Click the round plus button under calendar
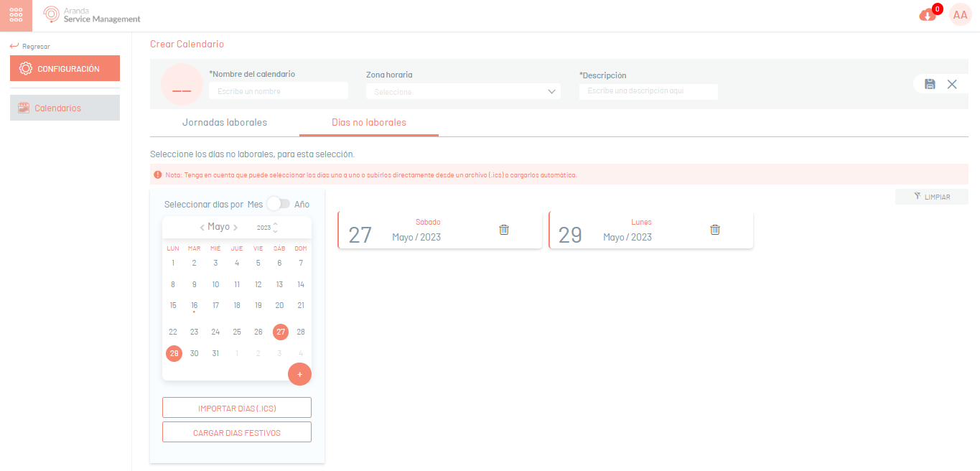The height and width of the screenshot is (471, 980). tap(299, 374)
